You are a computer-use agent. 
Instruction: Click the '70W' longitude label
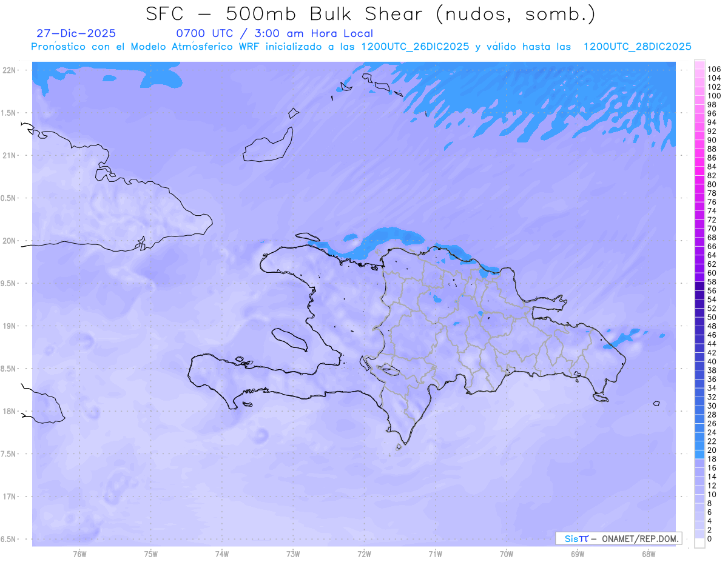click(507, 554)
